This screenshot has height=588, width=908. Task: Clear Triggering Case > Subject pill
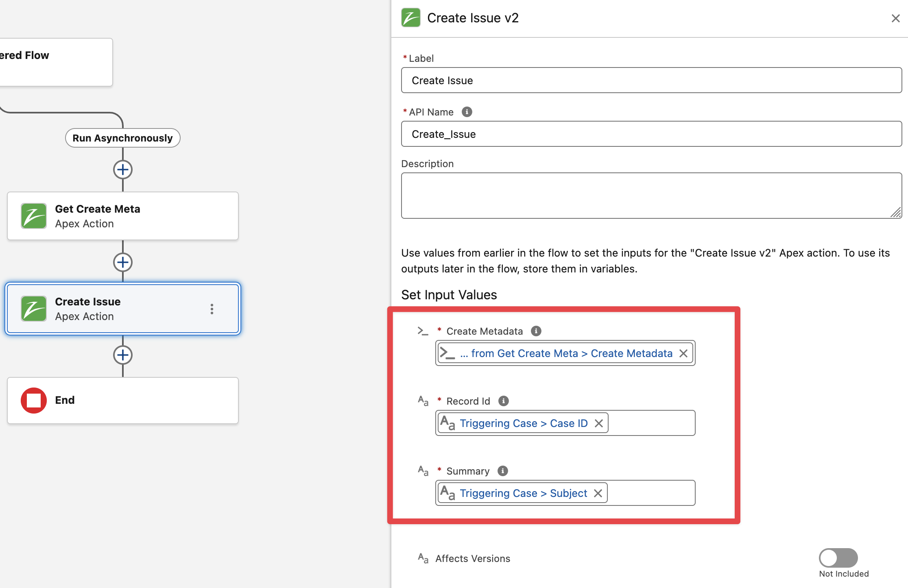598,493
